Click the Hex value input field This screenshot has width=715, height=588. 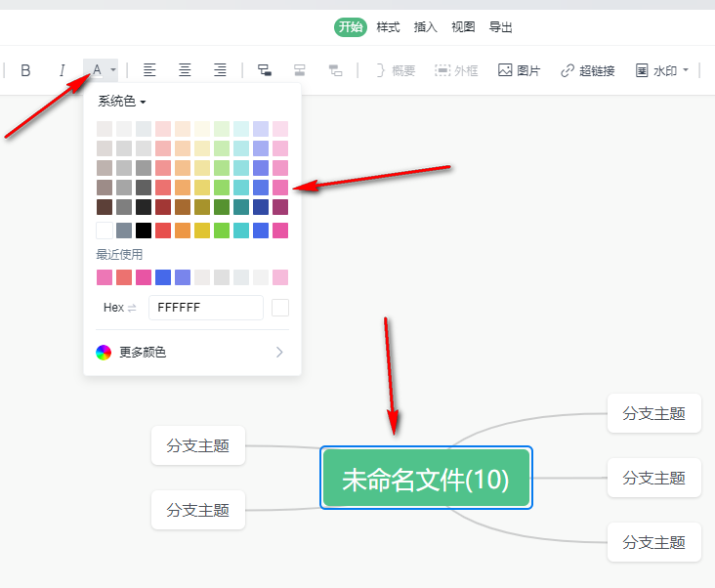click(206, 308)
